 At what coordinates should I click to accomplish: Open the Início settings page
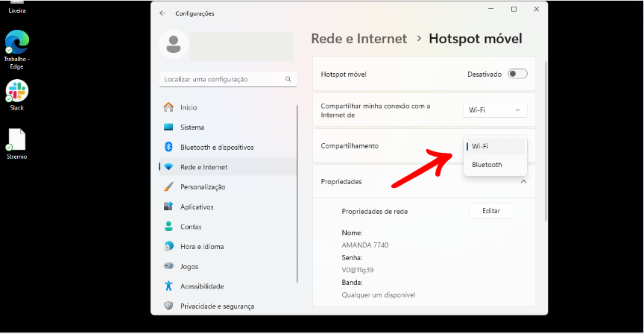[x=227, y=107]
